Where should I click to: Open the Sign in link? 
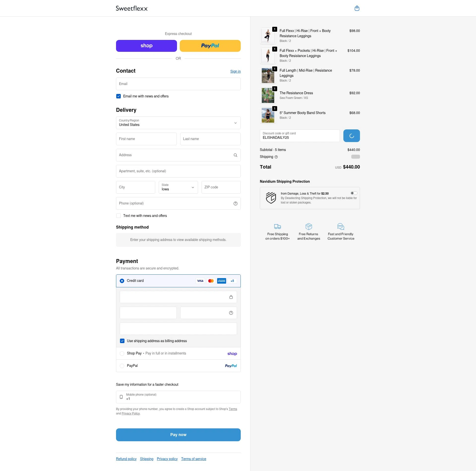point(235,71)
